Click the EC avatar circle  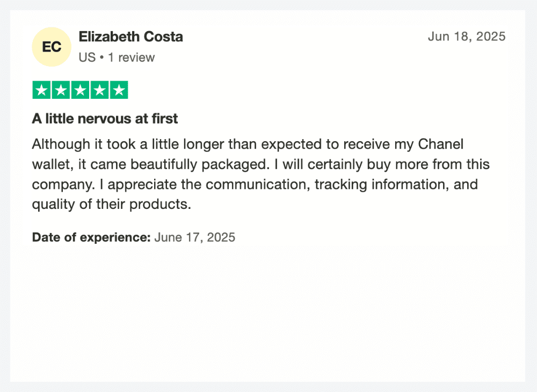[52, 47]
